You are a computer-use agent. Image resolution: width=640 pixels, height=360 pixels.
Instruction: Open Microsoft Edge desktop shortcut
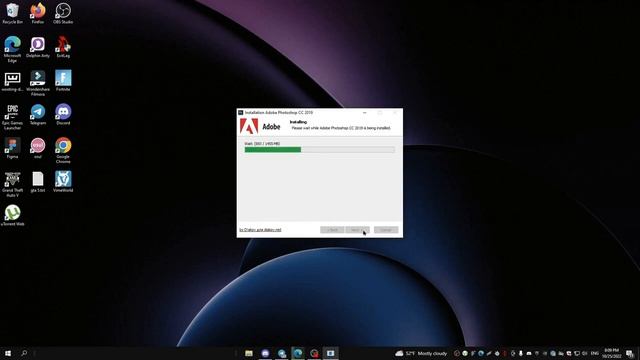pos(12,49)
